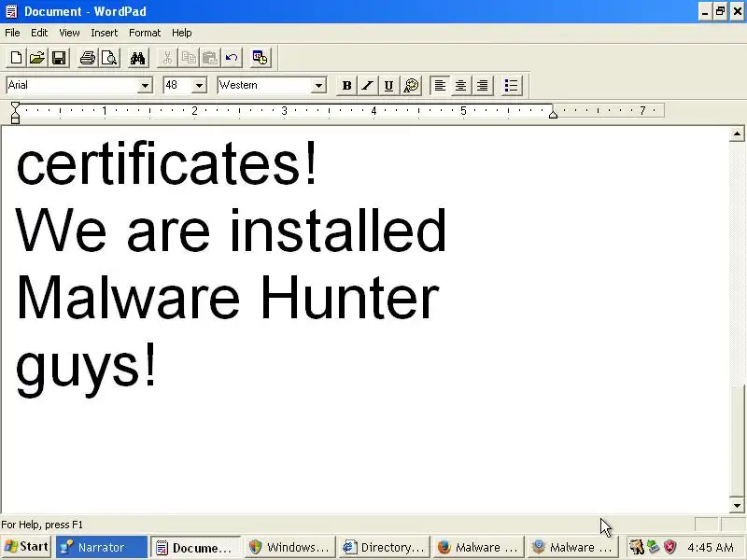
Task: Open a file with the folder icon
Action: pyautogui.click(x=37, y=58)
